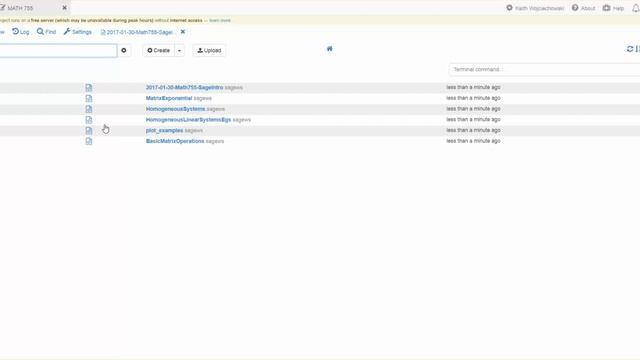The image size is (640, 360).
Task: Follow the learn more link in the banner
Action: coord(220,20)
